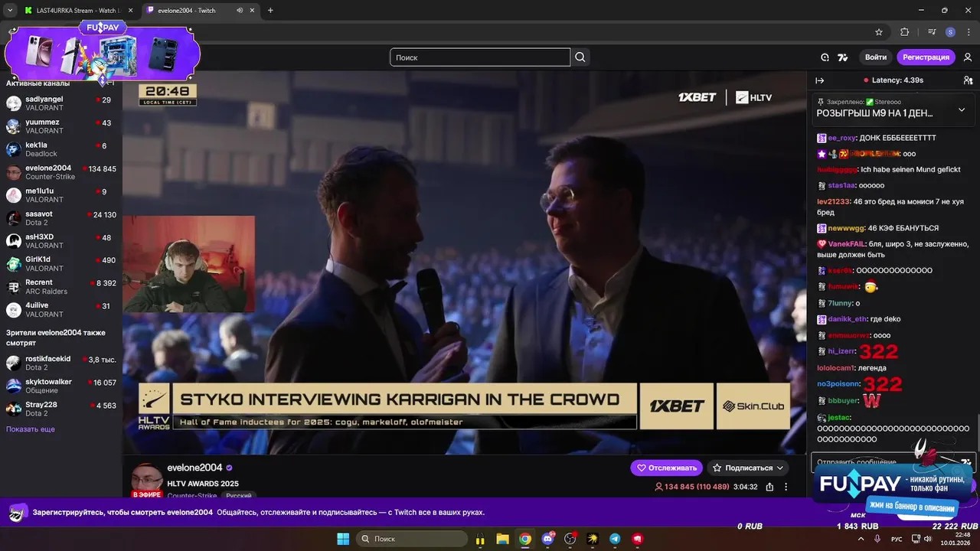Screen dimensions: 980x551
Task: Follow channel with Отслеживать button
Action: coord(666,468)
